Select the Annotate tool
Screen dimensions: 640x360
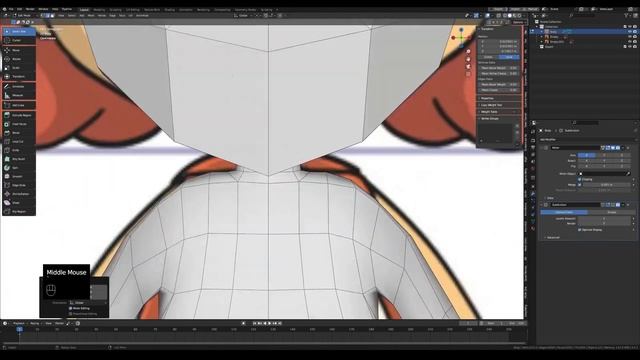click(x=19, y=87)
